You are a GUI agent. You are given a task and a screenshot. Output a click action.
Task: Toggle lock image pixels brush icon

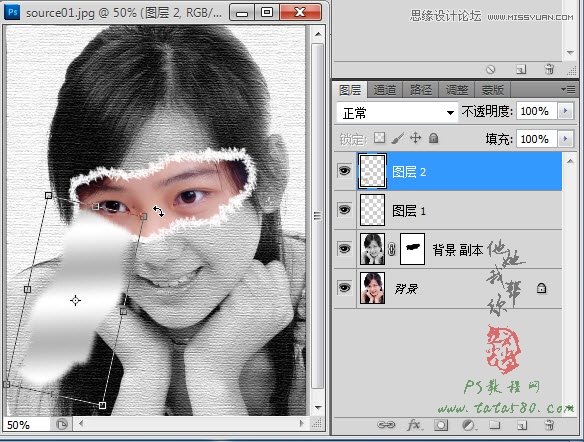point(397,138)
